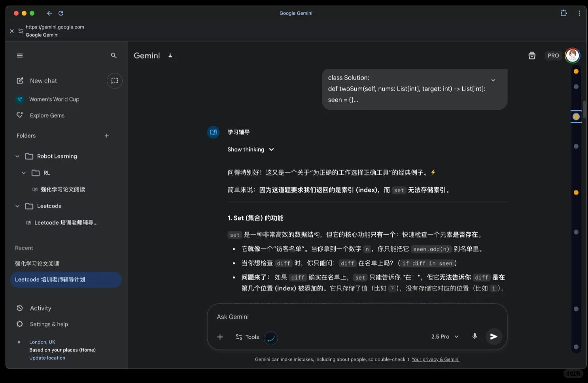Add an attachment with the plus icon

click(220, 337)
